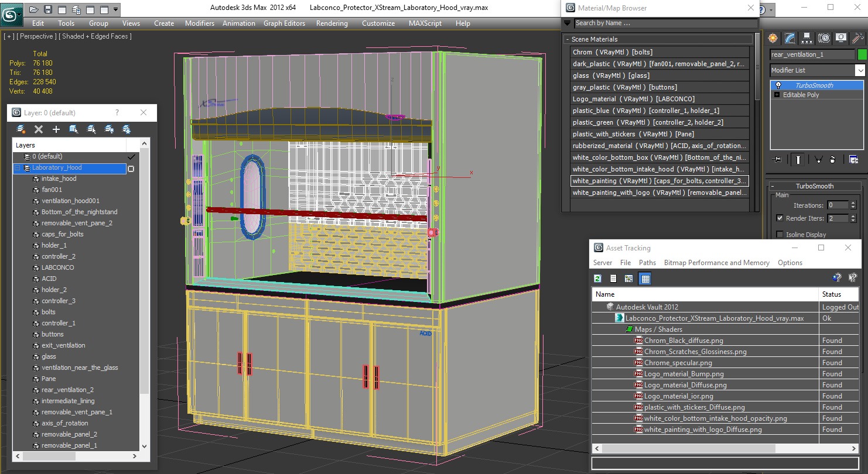The image size is (868, 474).
Task: Increase Render Iters spinner value
Action: [x=853, y=216]
